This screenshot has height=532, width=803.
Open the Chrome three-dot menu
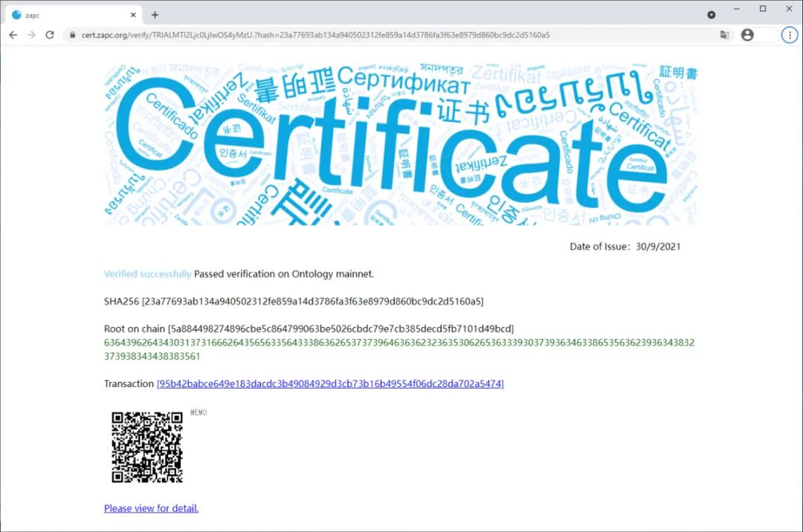[x=789, y=35]
